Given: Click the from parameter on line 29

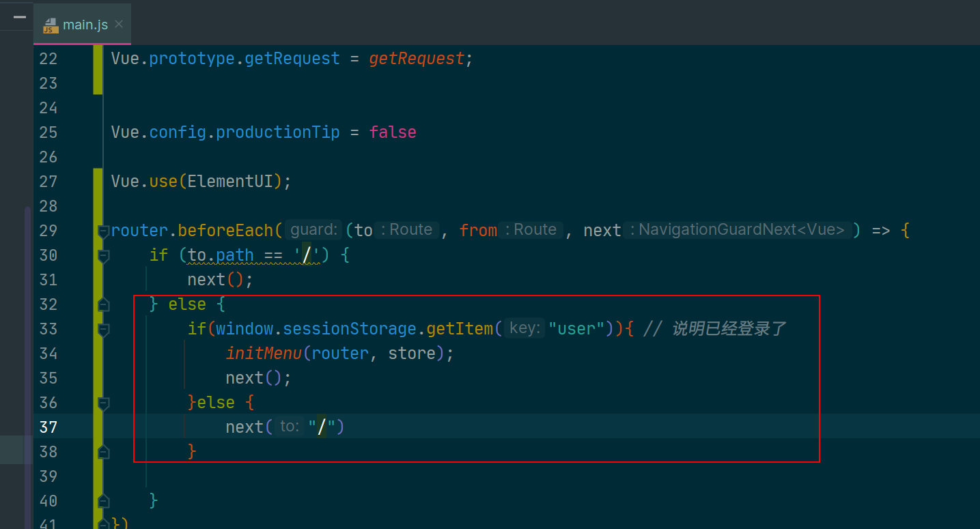Looking at the screenshot, I should 478,231.
